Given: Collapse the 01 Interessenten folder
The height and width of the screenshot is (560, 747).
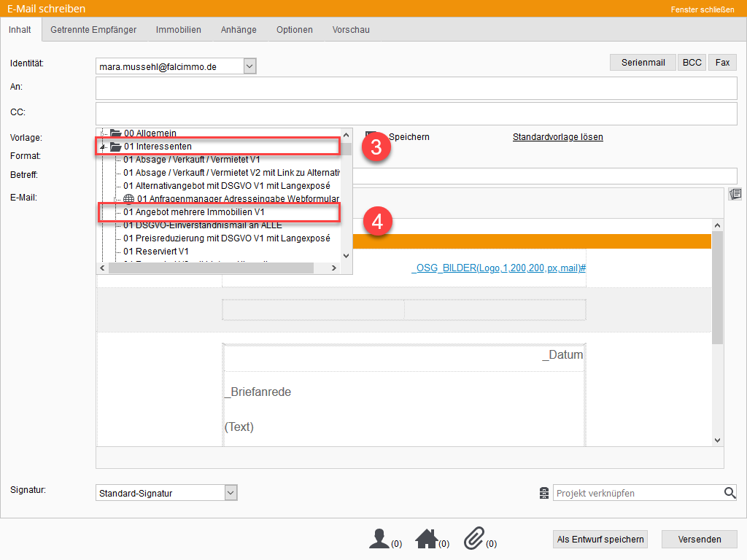Looking at the screenshot, I should pos(103,147).
